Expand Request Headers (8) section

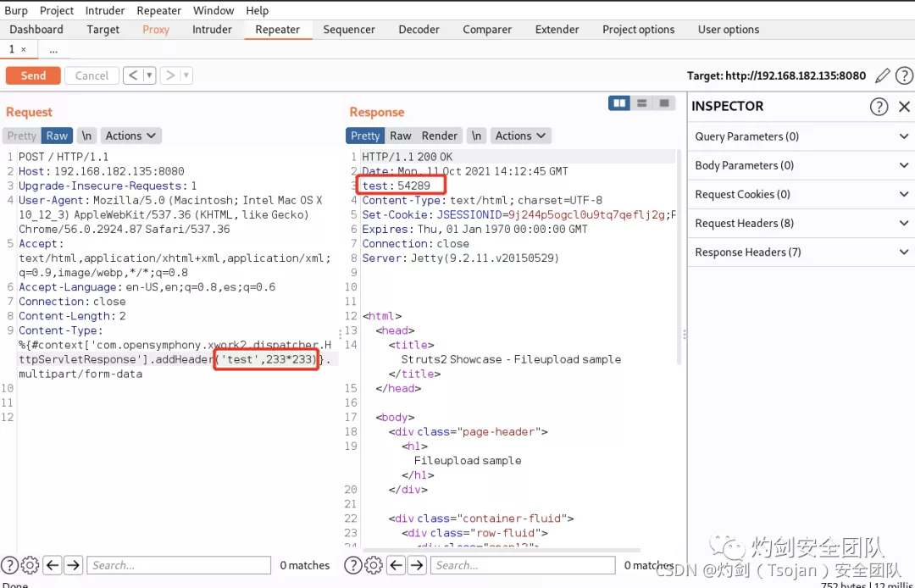(x=801, y=224)
